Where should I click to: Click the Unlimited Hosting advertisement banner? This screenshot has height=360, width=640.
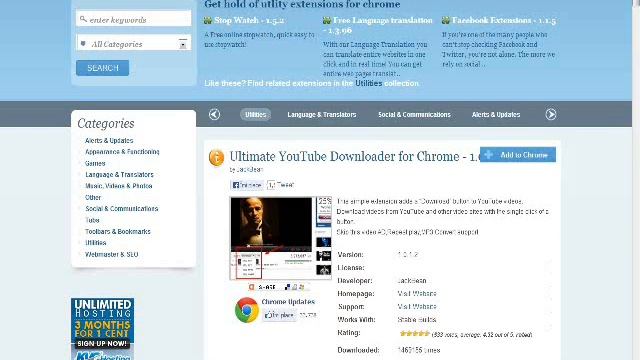click(x=102, y=329)
